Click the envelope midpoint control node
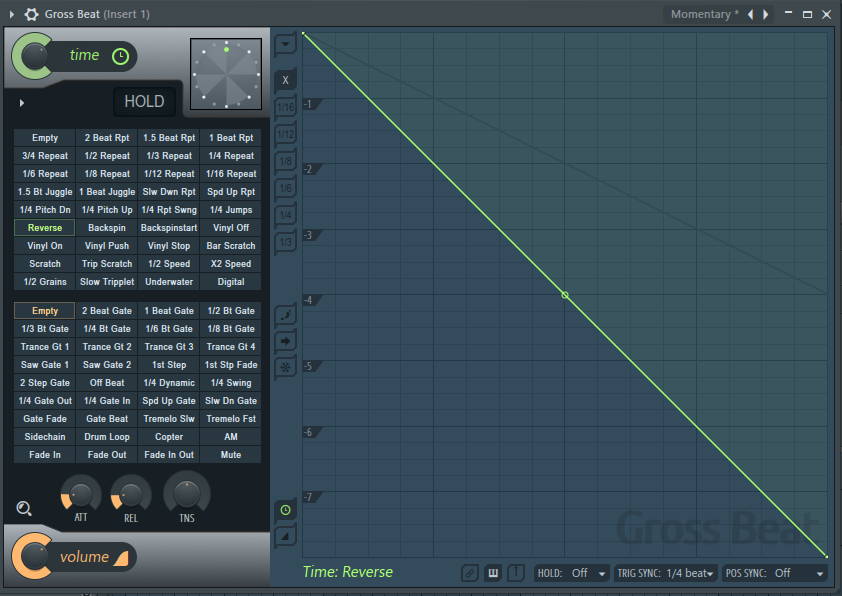Screen dimensions: 842x596 point(565,295)
